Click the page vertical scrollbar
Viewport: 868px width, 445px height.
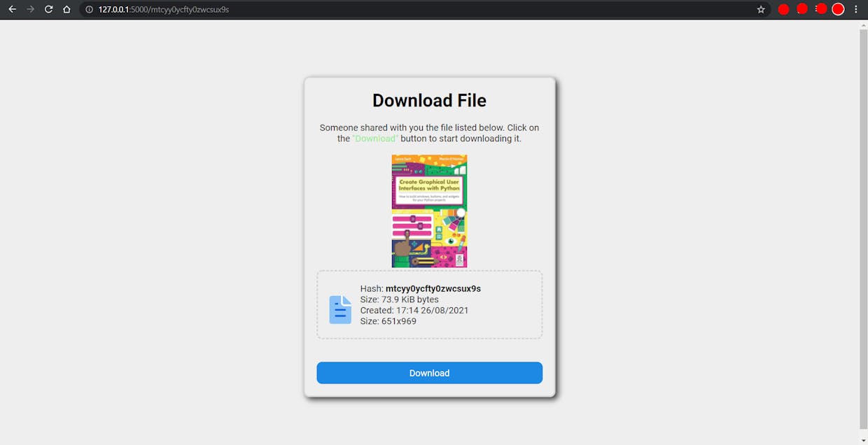(863, 229)
